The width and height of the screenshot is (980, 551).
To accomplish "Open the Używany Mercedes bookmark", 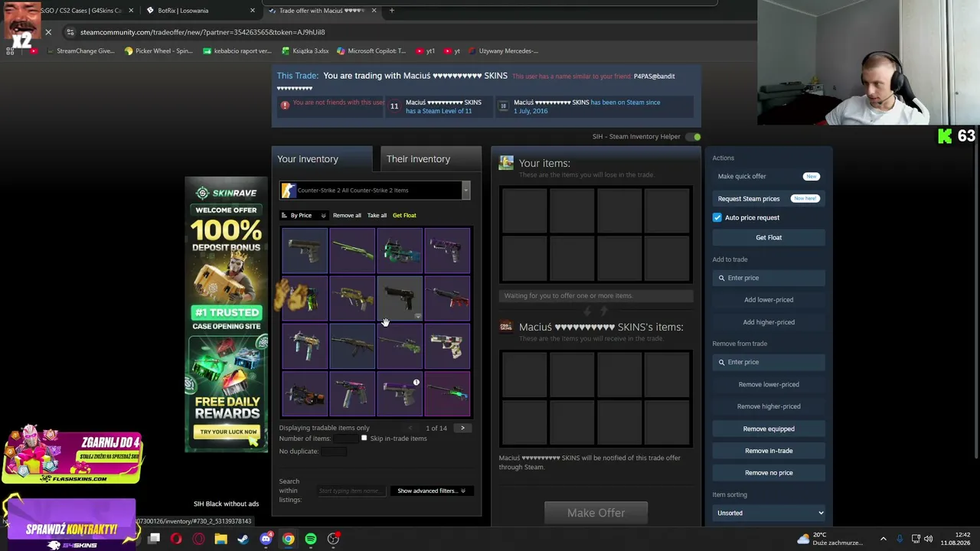I will pos(503,51).
